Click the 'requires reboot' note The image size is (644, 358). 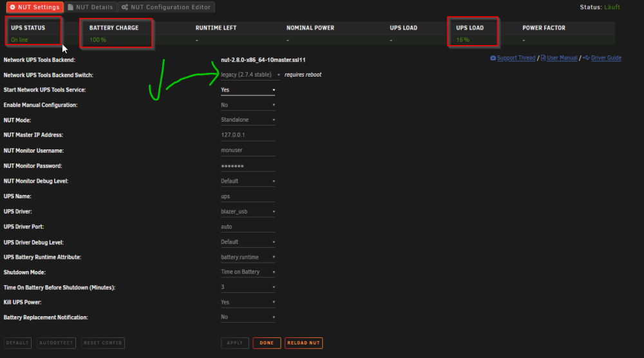pyautogui.click(x=303, y=75)
